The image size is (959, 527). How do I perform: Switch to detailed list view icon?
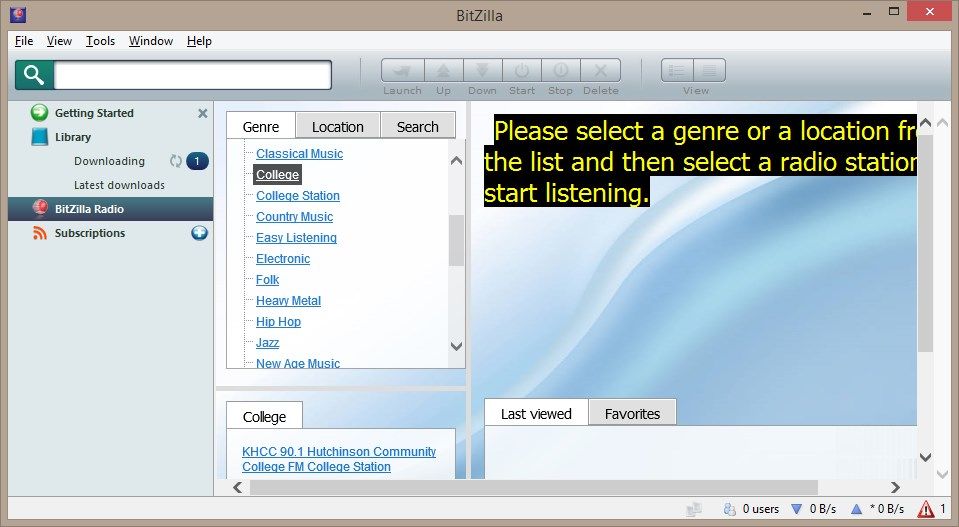[x=677, y=70]
